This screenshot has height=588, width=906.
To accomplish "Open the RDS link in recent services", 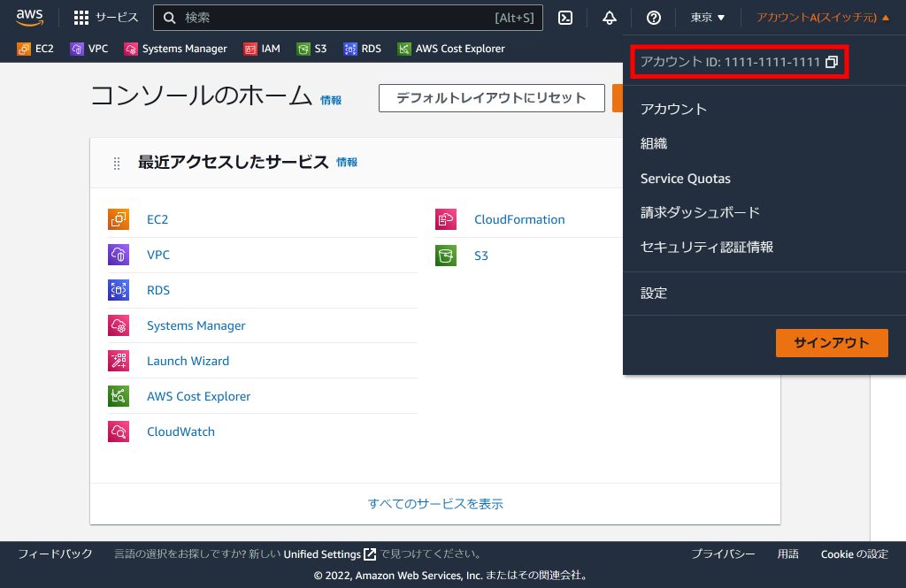I will (x=157, y=290).
